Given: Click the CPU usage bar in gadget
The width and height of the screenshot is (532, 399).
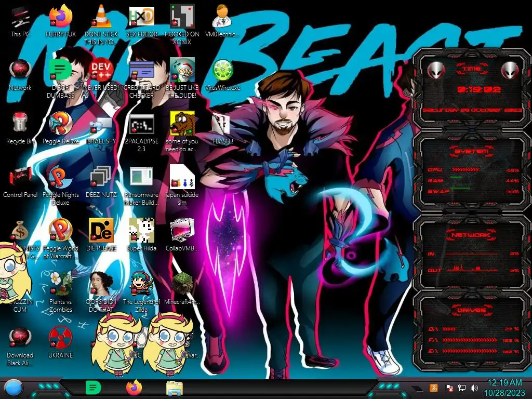Looking at the screenshot, I should pyautogui.click(x=465, y=169).
